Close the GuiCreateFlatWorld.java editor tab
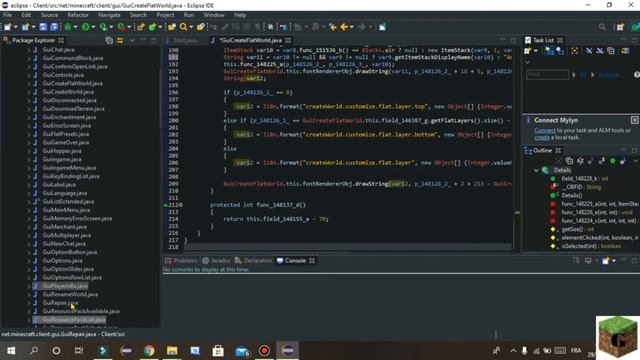The width and height of the screenshot is (640, 360). tap(288, 40)
